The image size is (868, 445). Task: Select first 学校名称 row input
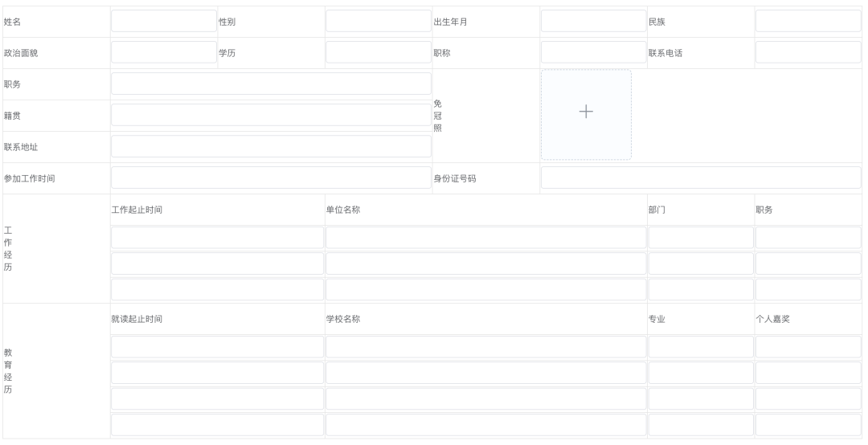(485, 346)
